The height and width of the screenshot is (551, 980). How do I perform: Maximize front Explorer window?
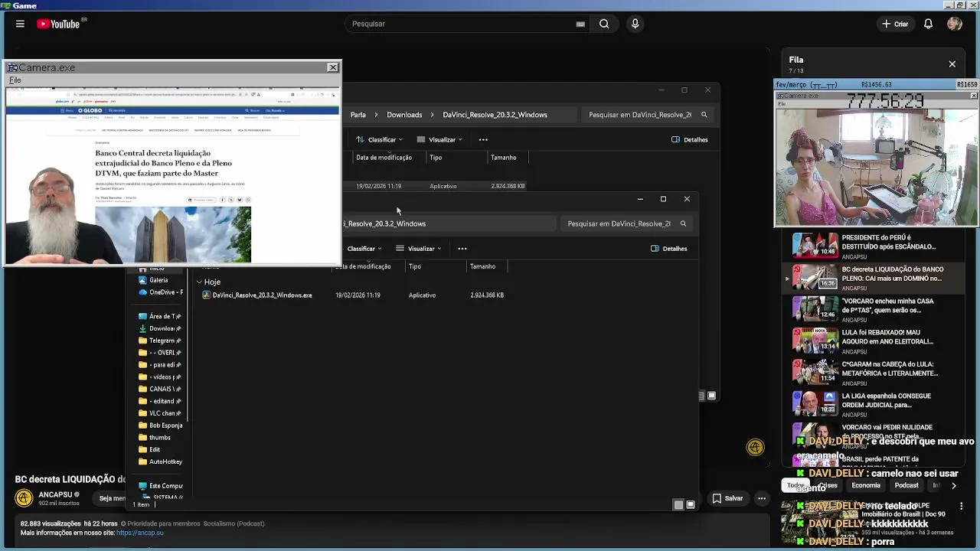[x=663, y=199]
